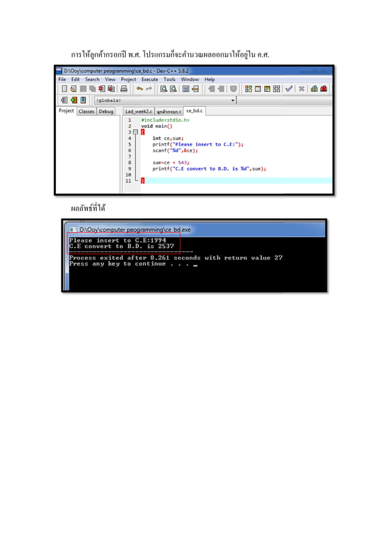The image size is (392, 554).
Task: Select the ce_bd.c editor tab
Action: [194, 111]
